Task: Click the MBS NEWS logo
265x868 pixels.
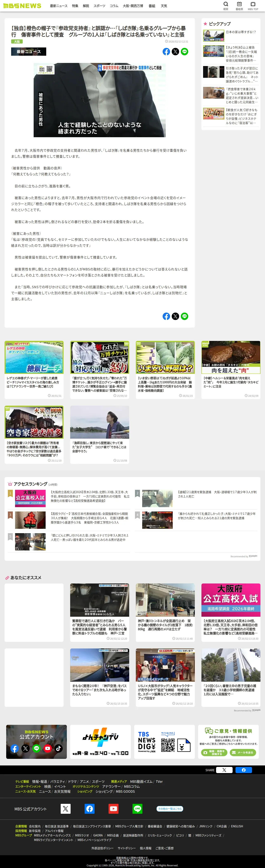Action: pos(22,6)
